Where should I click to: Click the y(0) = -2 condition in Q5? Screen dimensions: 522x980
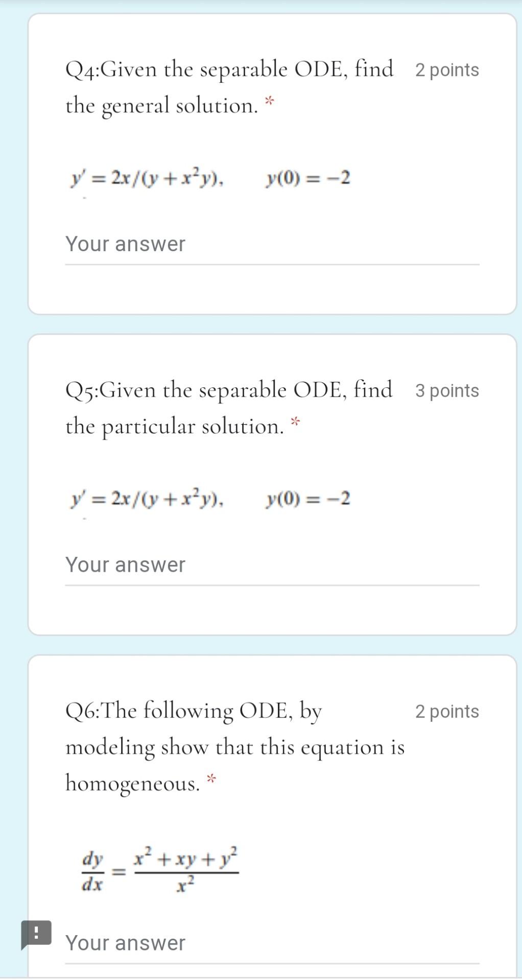pos(307,499)
